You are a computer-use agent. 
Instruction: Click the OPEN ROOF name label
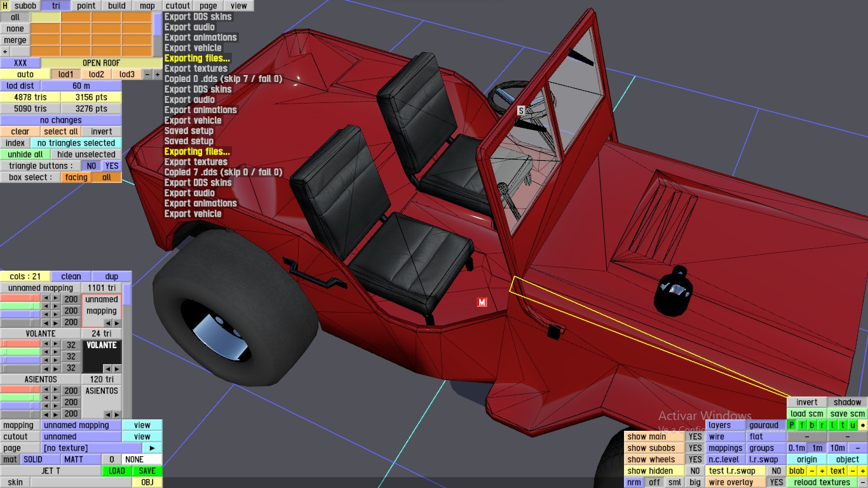click(x=102, y=63)
